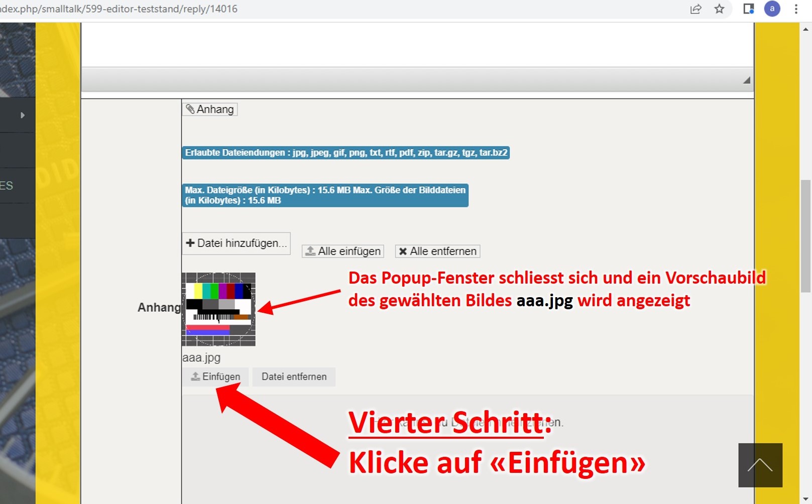Click Alle entfernen button
Viewport: 812px width, 504px height.
437,251
